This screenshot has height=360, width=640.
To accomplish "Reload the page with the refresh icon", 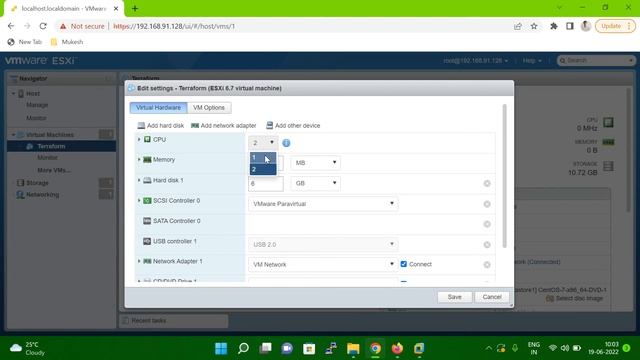I will [43, 26].
